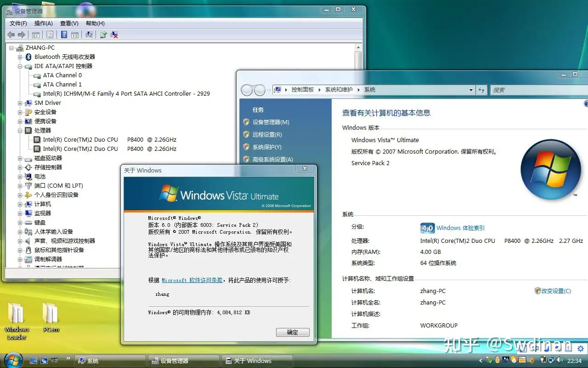Switch to 关于 Windows taskbar button
588x368 pixels.
tap(257, 361)
